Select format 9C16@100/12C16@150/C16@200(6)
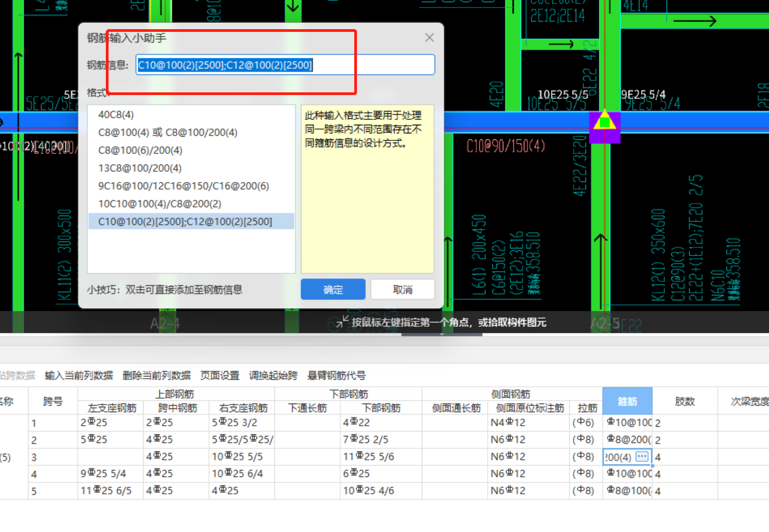The height and width of the screenshot is (532, 769). [x=191, y=186]
